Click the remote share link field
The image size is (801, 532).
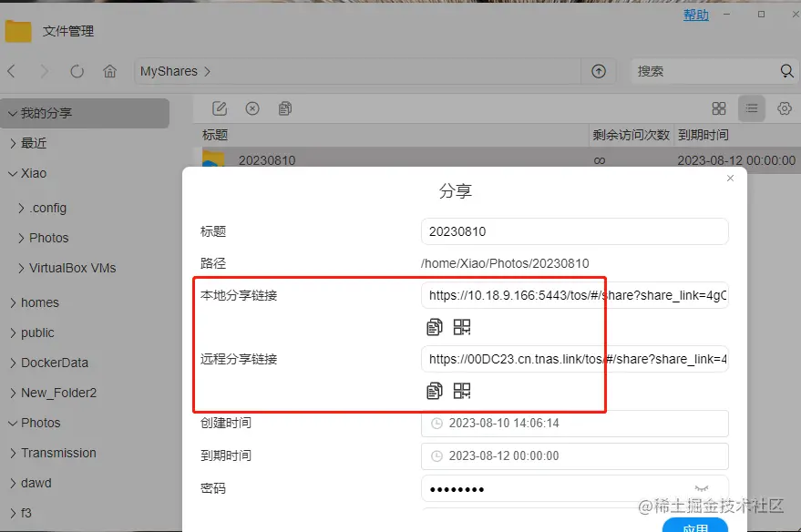point(575,359)
